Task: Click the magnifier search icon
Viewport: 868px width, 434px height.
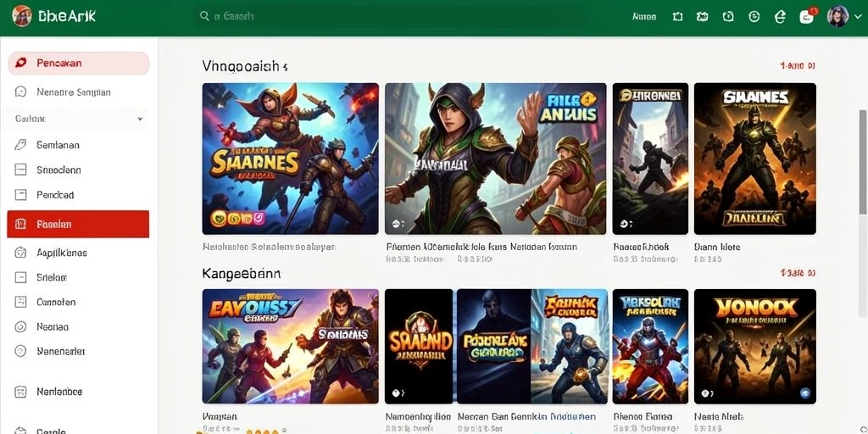Action: tap(205, 16)
